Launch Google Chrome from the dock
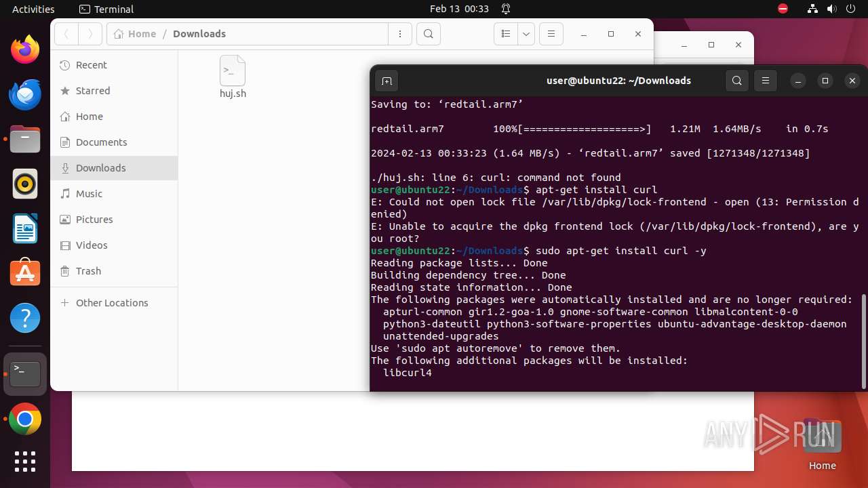 point(25,419)
